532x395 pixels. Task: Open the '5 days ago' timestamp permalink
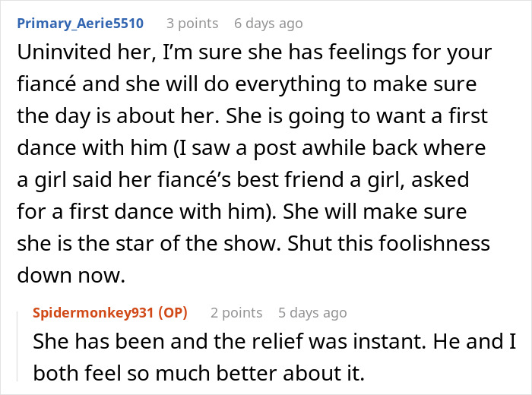(x=312, y=313)
